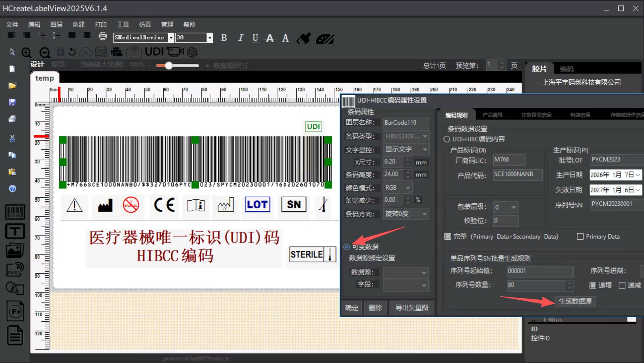Click the rotate counterclockwise arrow icon
644x363 pixels.
72,52
